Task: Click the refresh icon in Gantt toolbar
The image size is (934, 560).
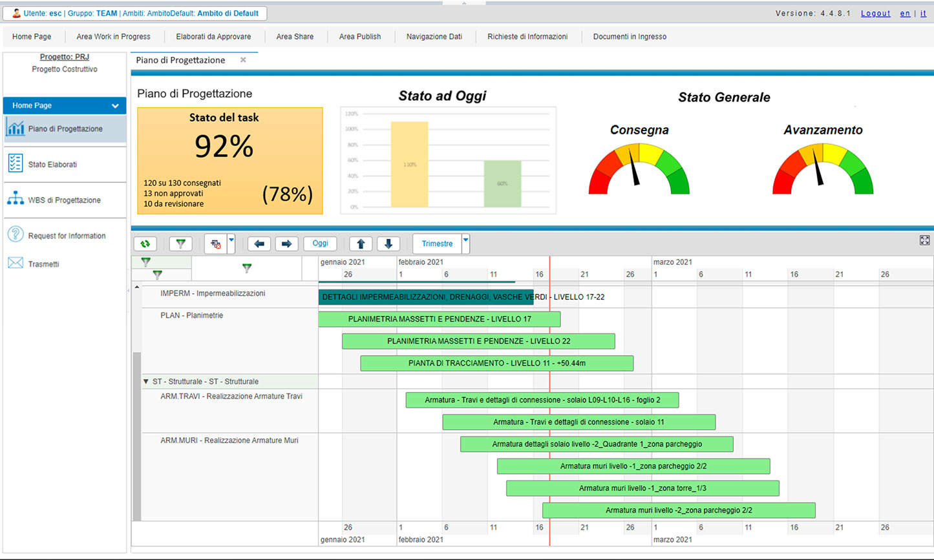Action: [x=145, y=244]
